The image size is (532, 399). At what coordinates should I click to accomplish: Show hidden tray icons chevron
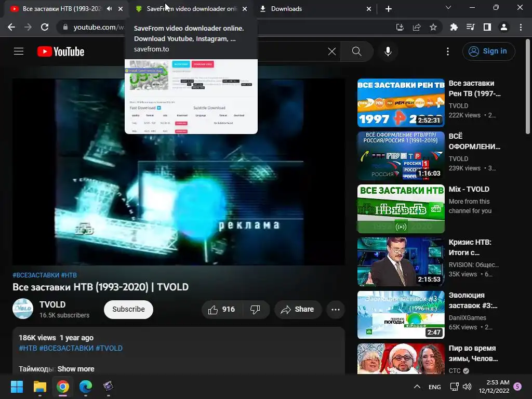pos(417,387)
